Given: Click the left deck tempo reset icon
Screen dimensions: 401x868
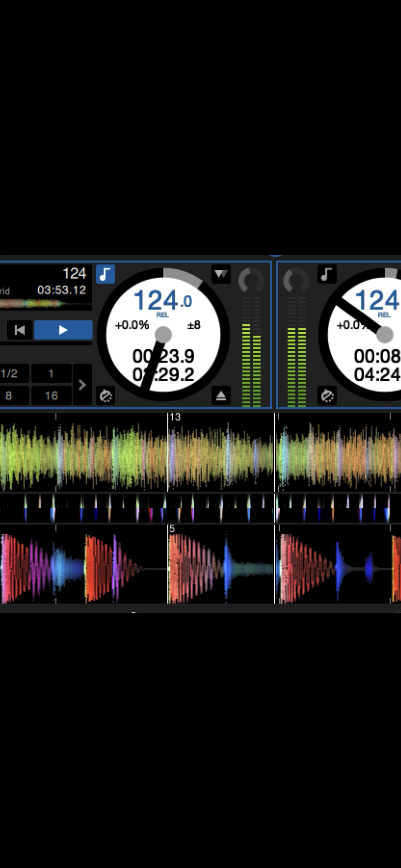Looking at the screenshot, I should pyautogui.click(x=105, y=396).
